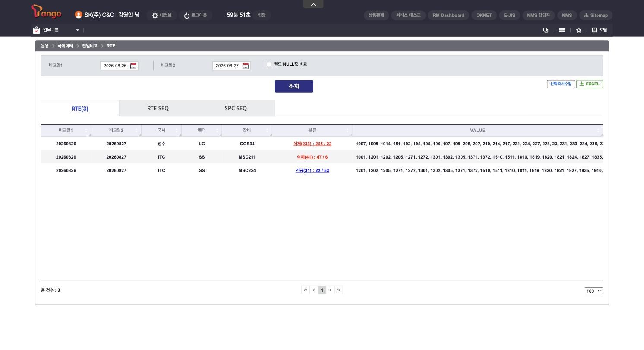Click the user avatar icon
Screen dimensions: 644x350
(78, 15)
